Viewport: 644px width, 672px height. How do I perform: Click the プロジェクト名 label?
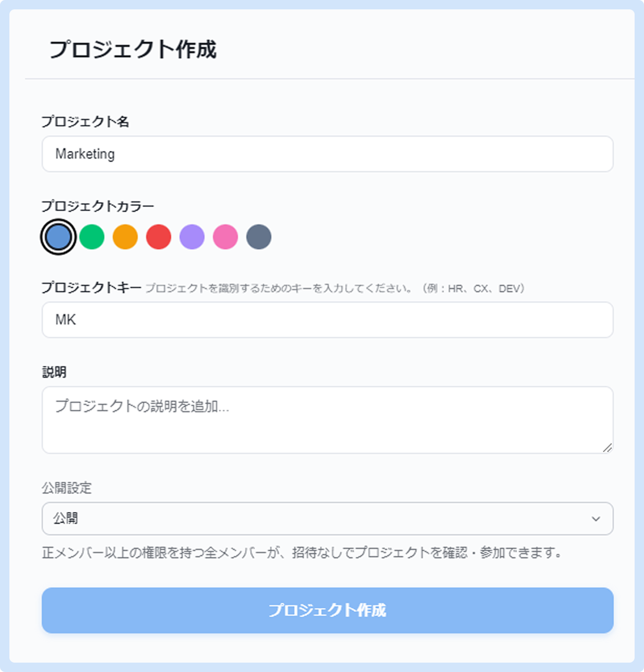(x=85, y=122)
